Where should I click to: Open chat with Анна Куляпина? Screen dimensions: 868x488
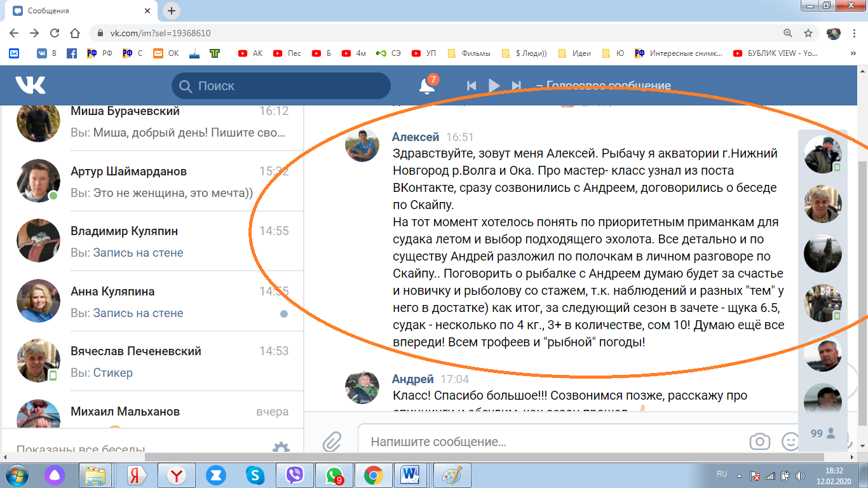point(153,302)
